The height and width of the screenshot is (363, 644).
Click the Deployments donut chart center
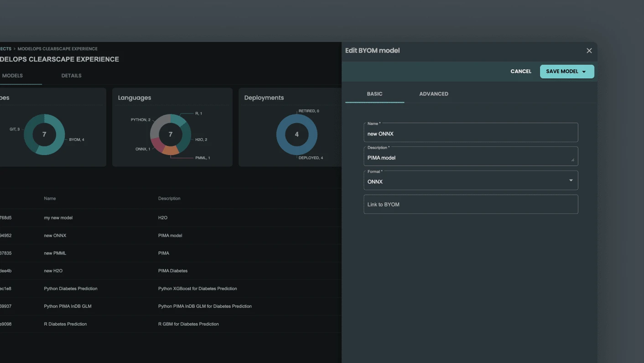tap(297, 135)
